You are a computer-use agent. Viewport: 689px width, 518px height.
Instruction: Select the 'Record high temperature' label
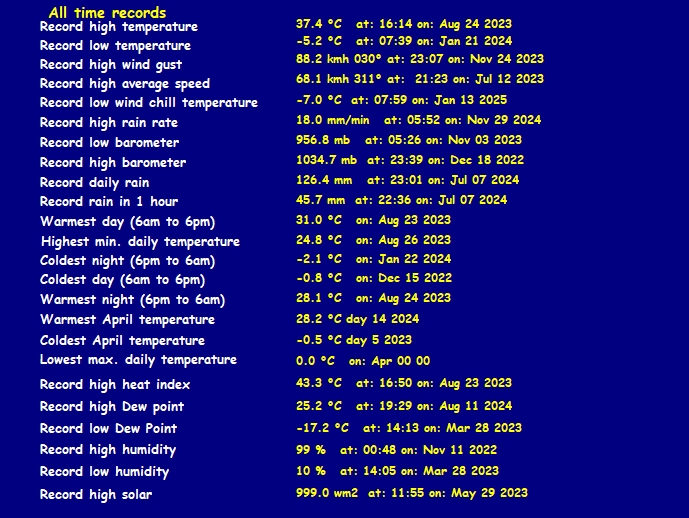point(119,27)
